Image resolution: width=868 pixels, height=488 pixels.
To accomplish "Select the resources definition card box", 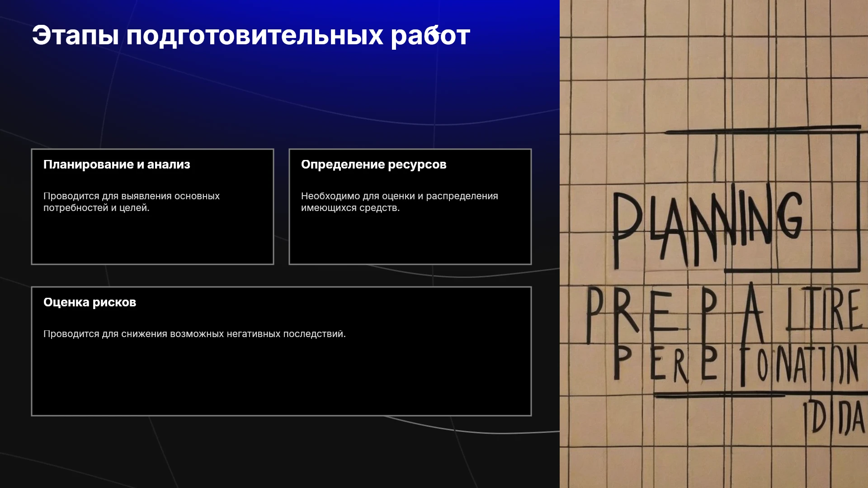I will (410, 206).
